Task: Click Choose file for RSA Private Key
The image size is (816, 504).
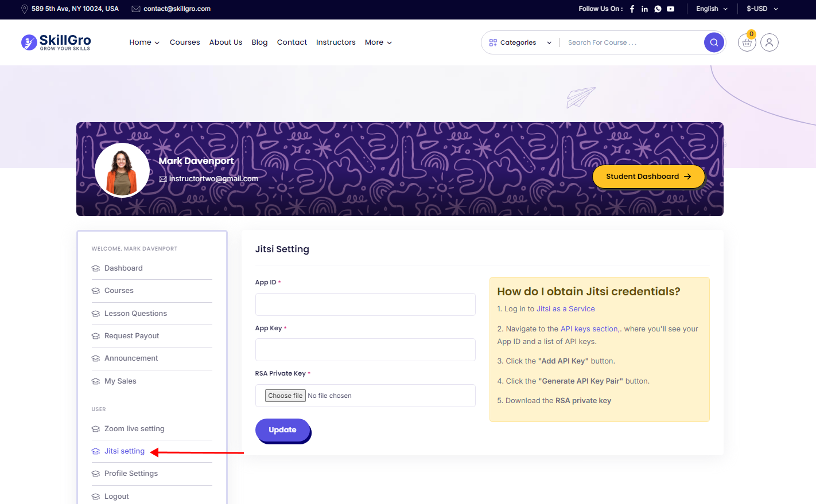Action: (x=285, y=396)
